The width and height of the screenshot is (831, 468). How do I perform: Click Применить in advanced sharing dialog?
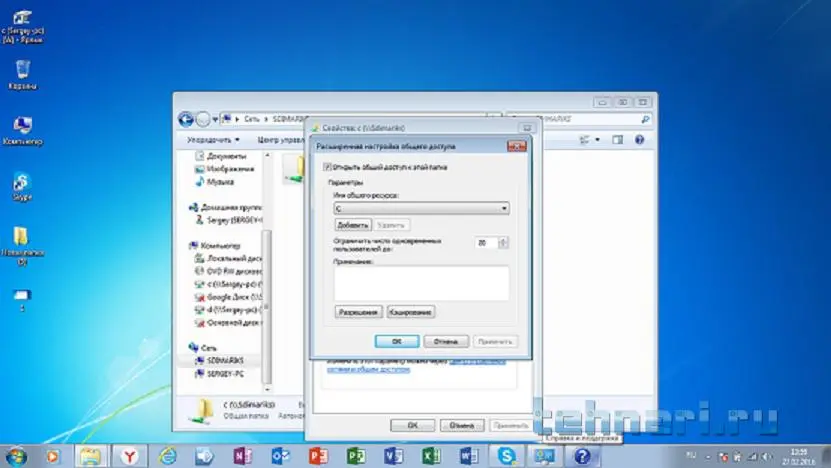click(x=495, y=341)
